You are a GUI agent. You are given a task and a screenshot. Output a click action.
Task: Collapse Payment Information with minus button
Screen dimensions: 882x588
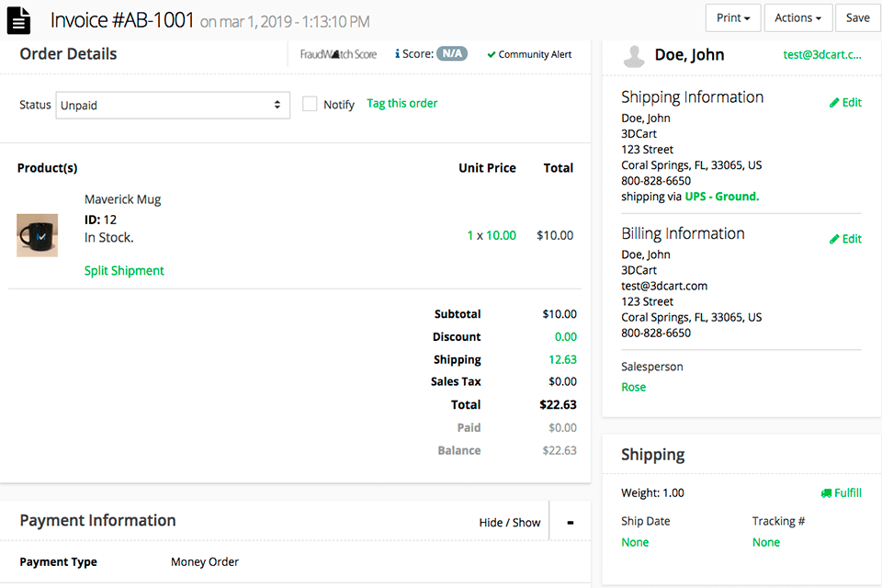click(x=571, y=522)
